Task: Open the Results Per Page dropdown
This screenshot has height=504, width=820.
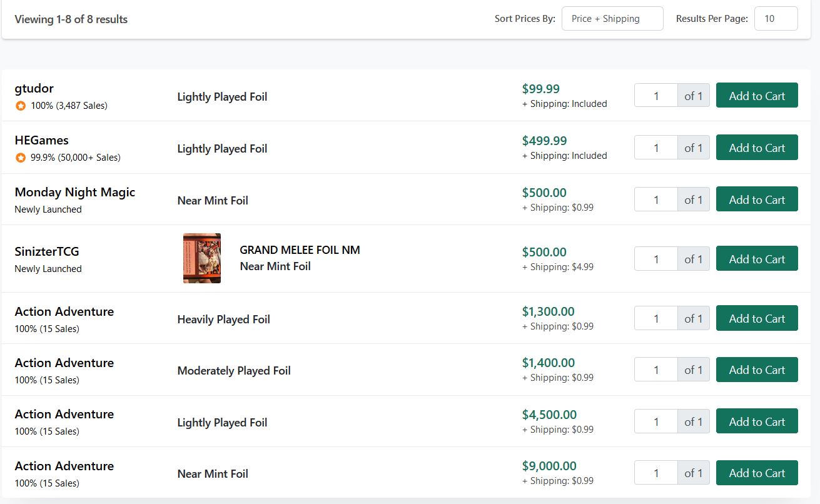Action: 776,19
